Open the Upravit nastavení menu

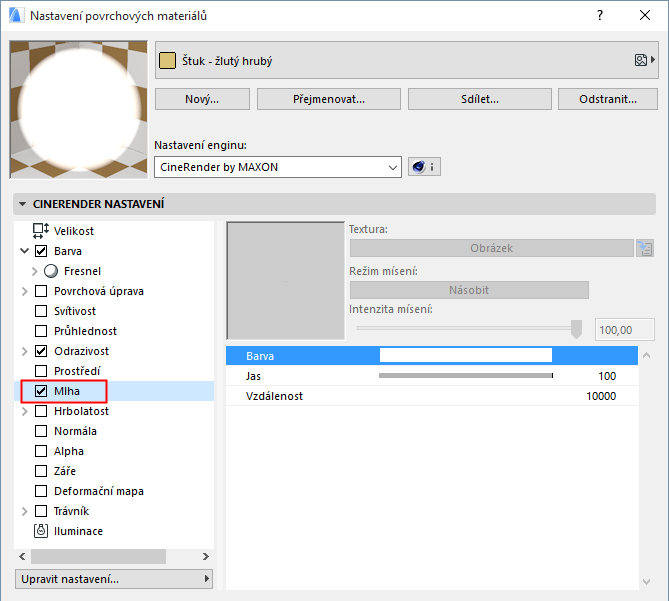114,579
